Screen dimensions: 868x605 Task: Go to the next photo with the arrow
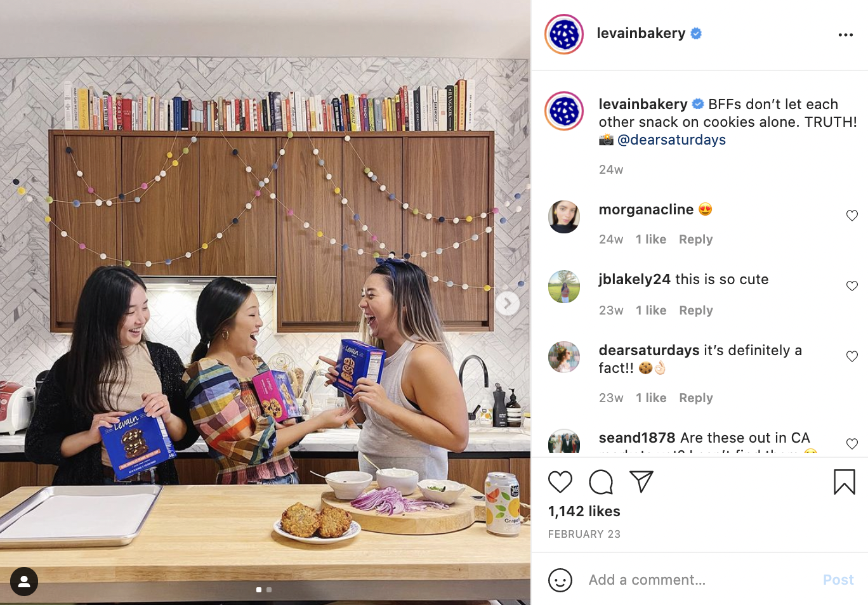point(508,303)
